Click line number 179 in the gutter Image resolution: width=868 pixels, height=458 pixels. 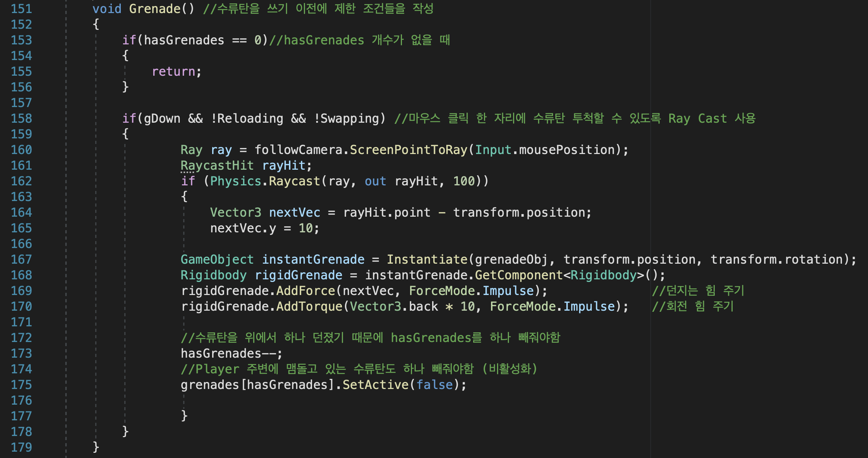coord(21,447)
